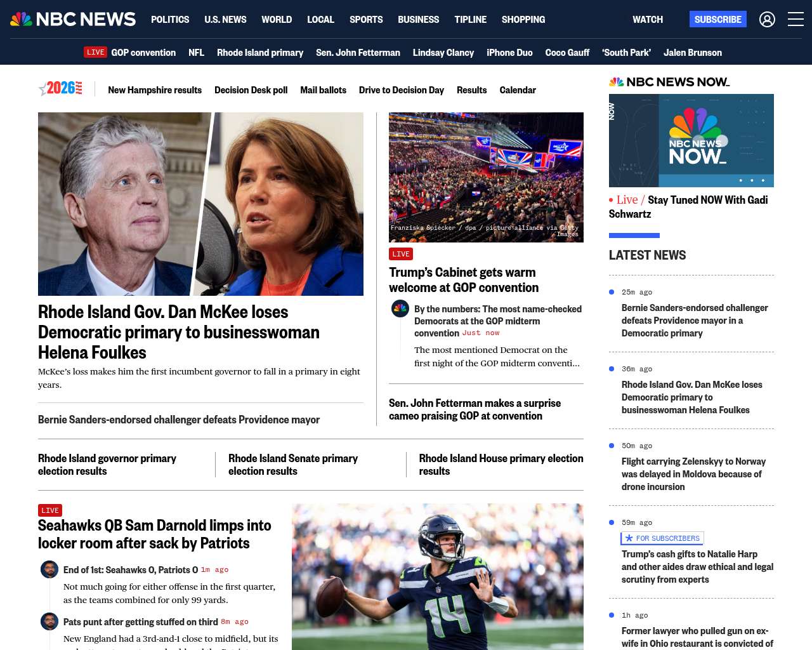Click the peacock avatar beside By the numbers
Screen dimensions: 812x650
click(400, 309)
